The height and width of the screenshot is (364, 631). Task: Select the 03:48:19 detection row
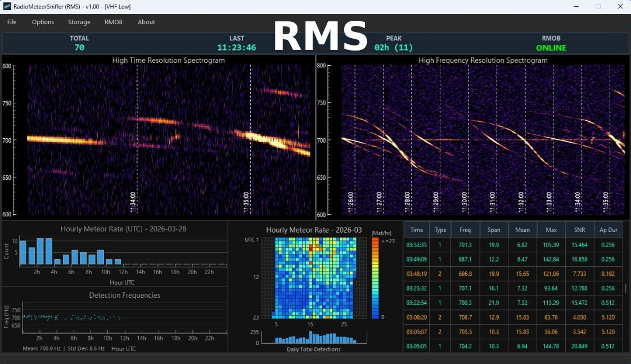pos(417,274)
